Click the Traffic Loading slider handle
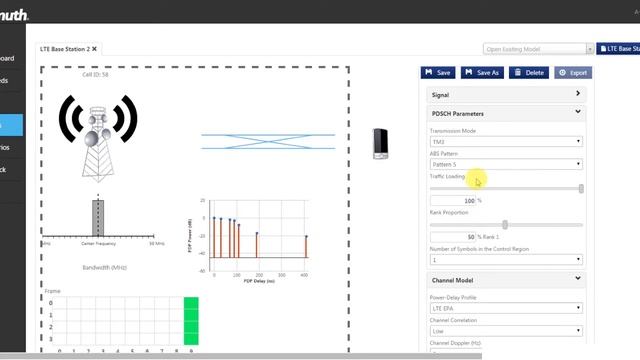This screenshot has width=640, height=360. [581, 189]
